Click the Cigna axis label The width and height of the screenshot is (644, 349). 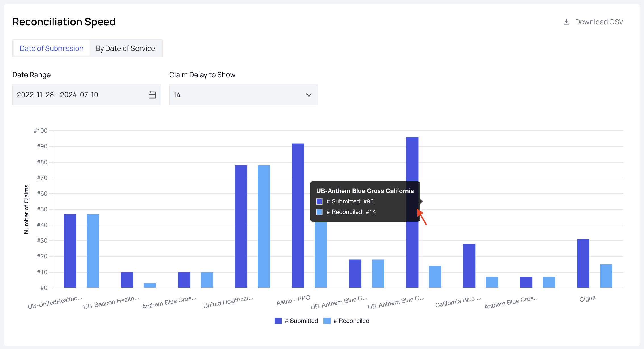pos(587,299)
